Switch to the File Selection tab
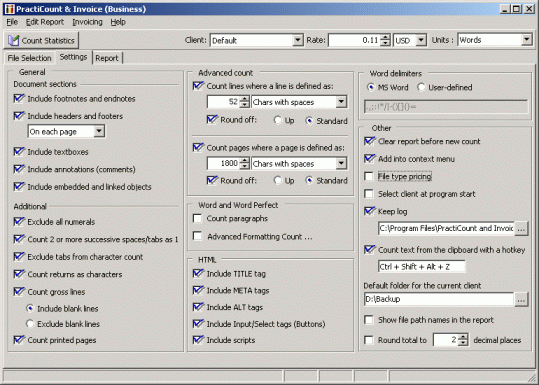 (x=29, y=58)
